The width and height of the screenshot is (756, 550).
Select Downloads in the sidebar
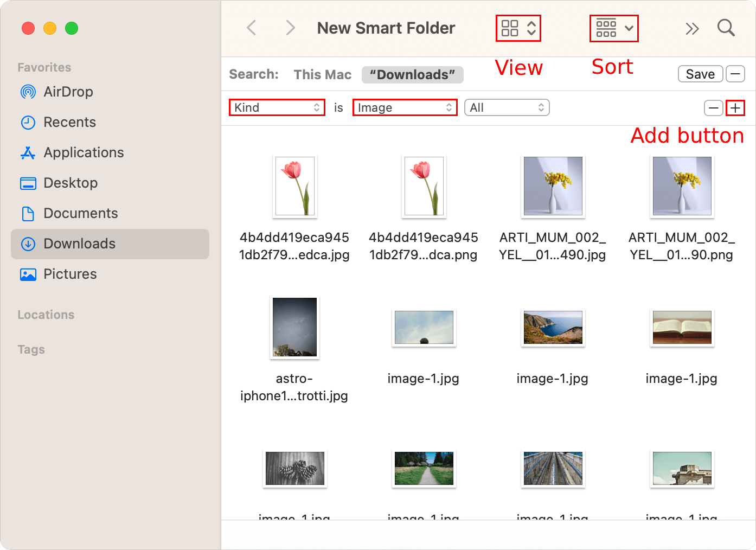coord(110,244)
